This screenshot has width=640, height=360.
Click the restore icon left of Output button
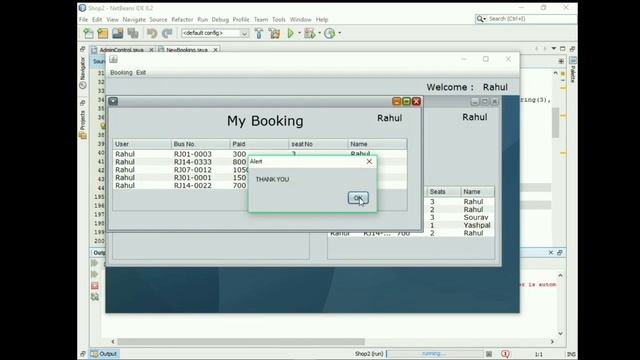[x=83, y=354]
